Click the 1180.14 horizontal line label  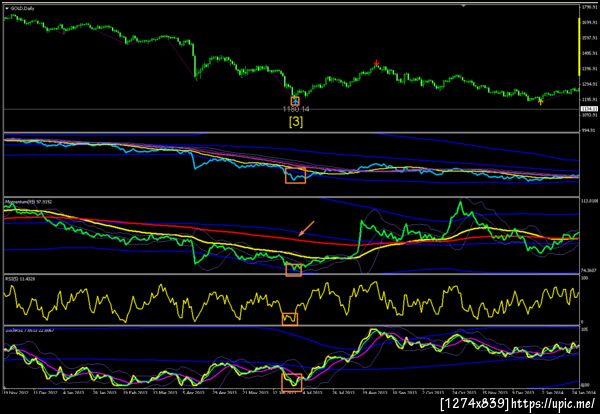click(296, 109)
